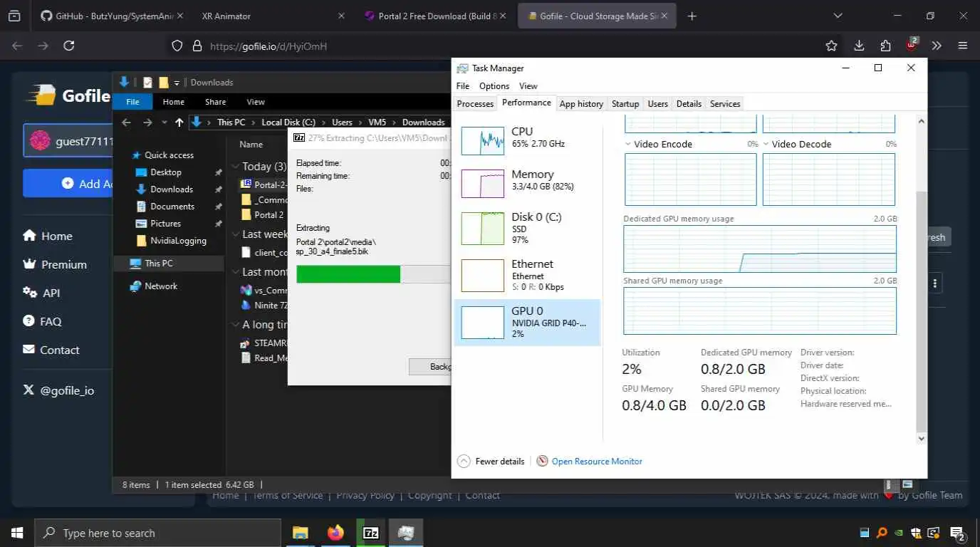Collapse the Today (3) file group
Screen dimensions: 980x547
[x=236, y=167]
